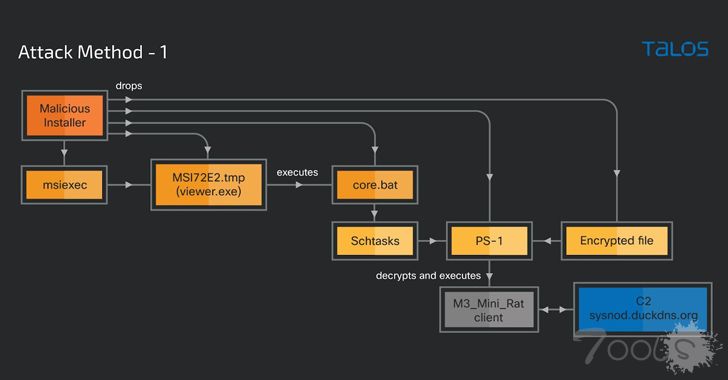Click the Schtasks box
The height and width of the screenshot is (380, 728).
tap(375, 241)
